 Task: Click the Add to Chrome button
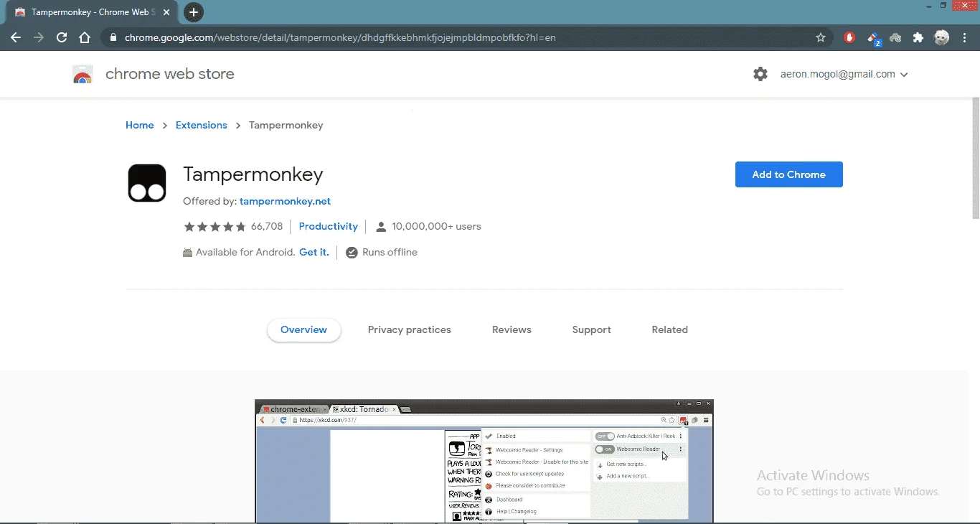[x=789, y=174]
